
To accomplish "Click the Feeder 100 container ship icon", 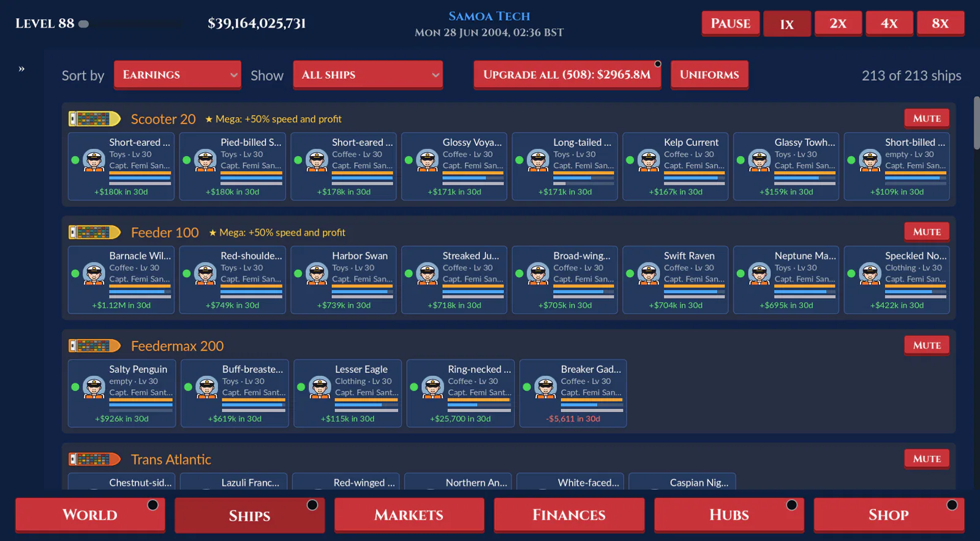I will point(94,233).
